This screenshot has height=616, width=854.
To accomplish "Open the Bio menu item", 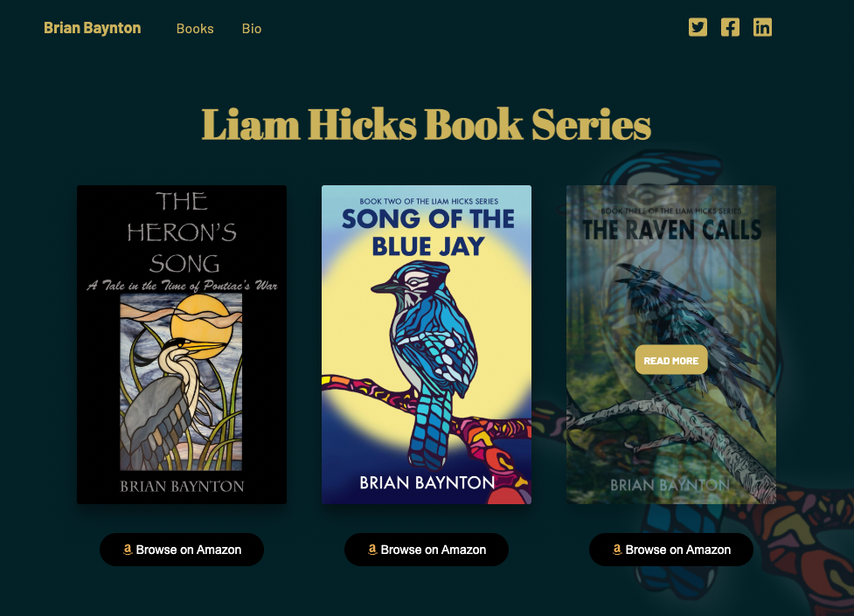I will pyautogui.click(x=252, y=28).
